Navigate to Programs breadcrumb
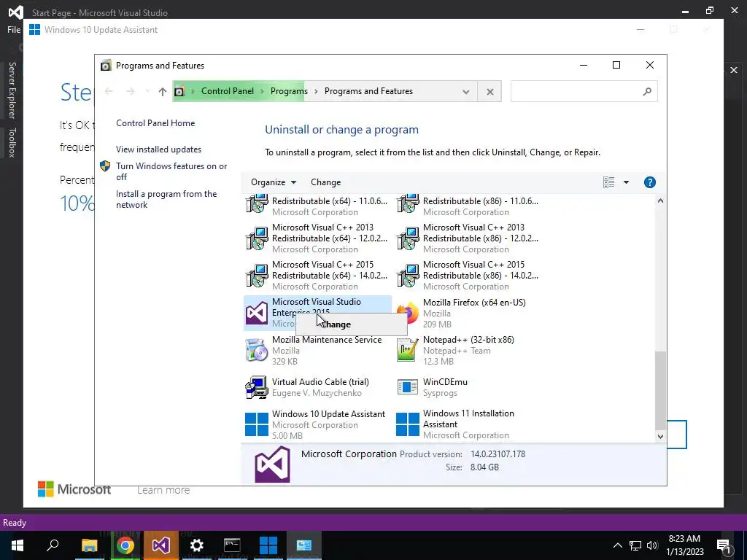Image resolution: width=747 pixels, height=560 pixels. tap(289, 91)
